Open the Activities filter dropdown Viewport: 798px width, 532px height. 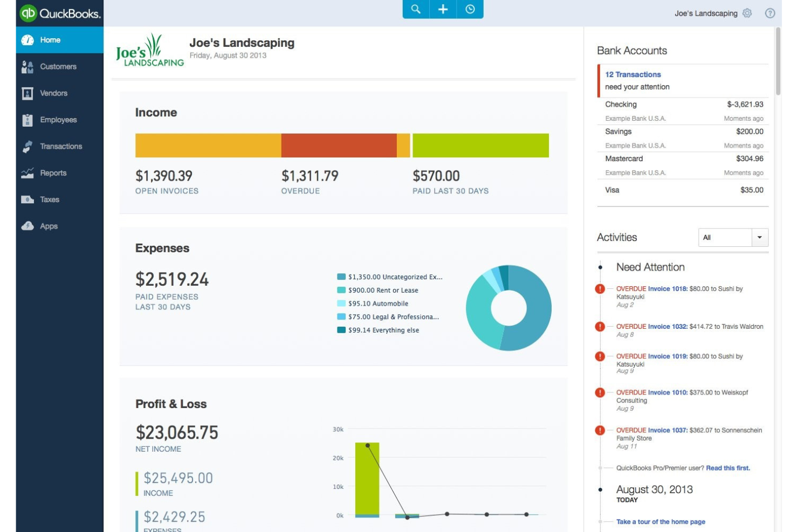pos(733,237)
